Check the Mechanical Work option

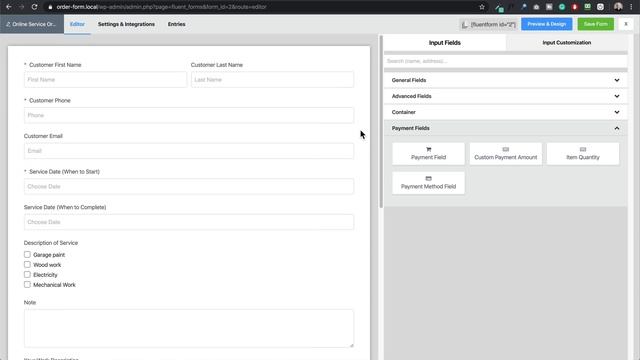click(27, 284)
